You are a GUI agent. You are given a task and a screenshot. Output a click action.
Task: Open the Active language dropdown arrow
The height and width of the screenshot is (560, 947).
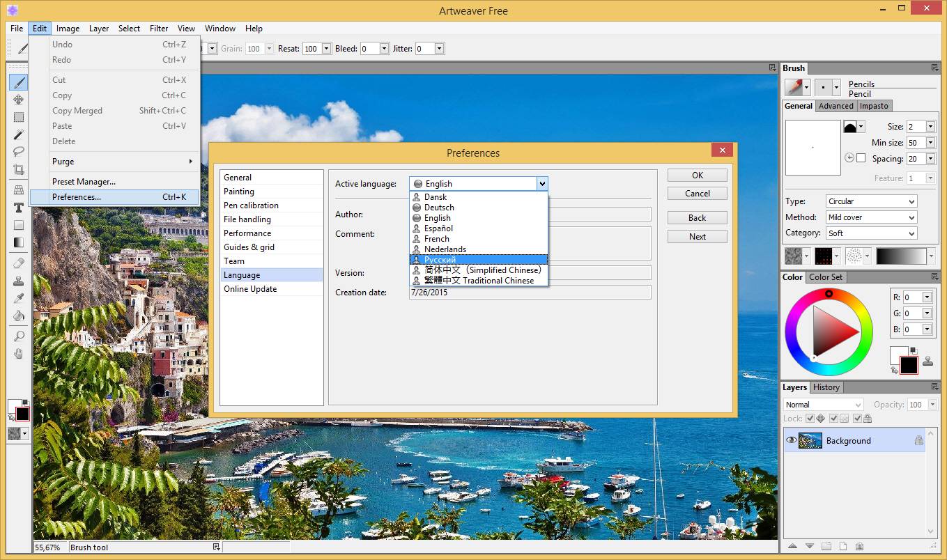point(542,184)
